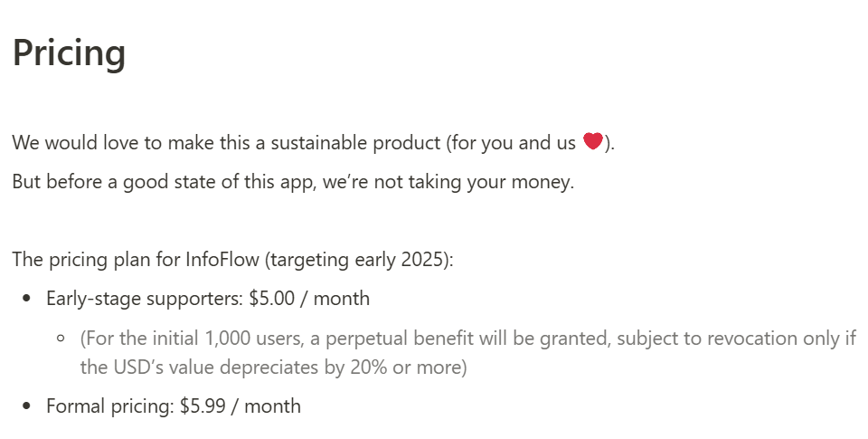This screenshot has height=439, width=868.
Task: Select the filled bullet before Early-stage supporters
Action: 27,298
